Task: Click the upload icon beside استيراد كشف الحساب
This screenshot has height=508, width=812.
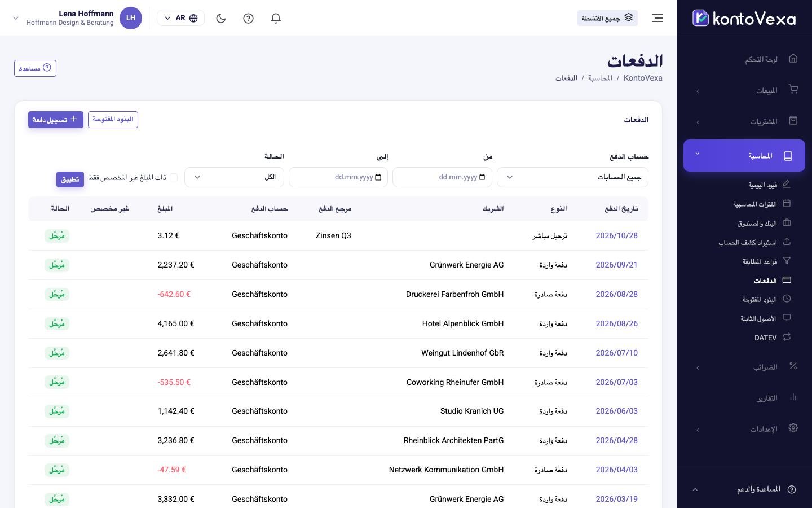Action: [x=787, y=242]
